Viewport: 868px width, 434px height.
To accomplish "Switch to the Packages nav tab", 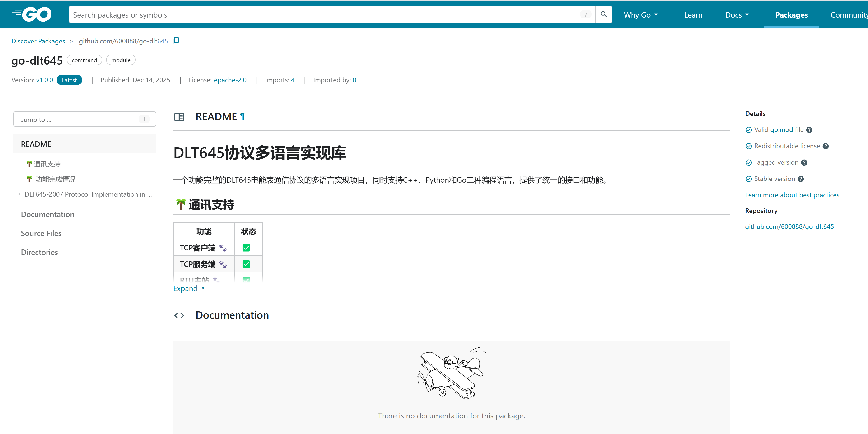I will click(791, 15).
